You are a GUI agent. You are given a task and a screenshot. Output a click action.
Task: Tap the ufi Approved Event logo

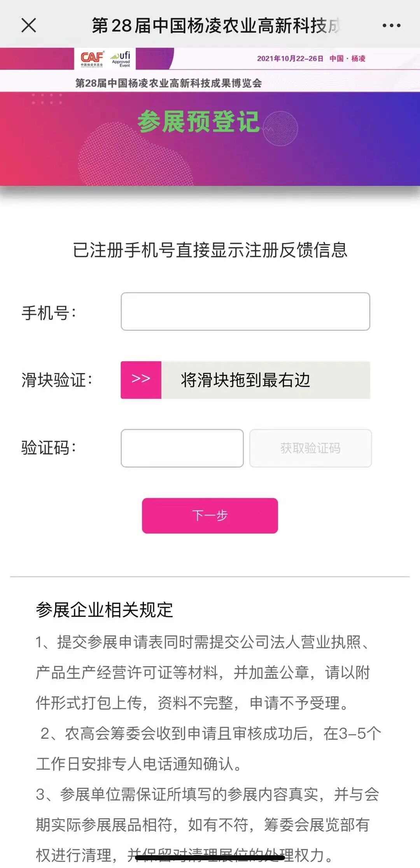[121, 59]
